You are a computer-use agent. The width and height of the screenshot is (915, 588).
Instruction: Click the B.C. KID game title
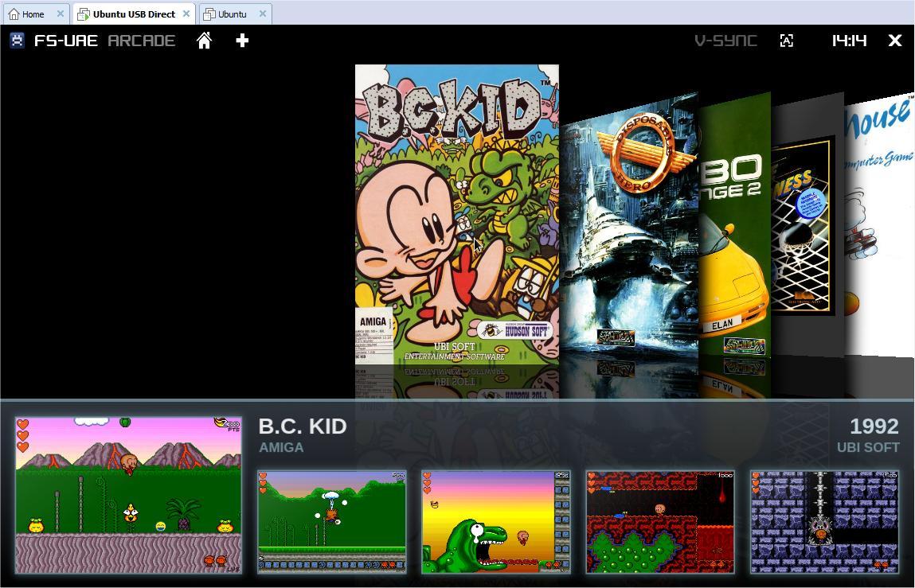303,426
